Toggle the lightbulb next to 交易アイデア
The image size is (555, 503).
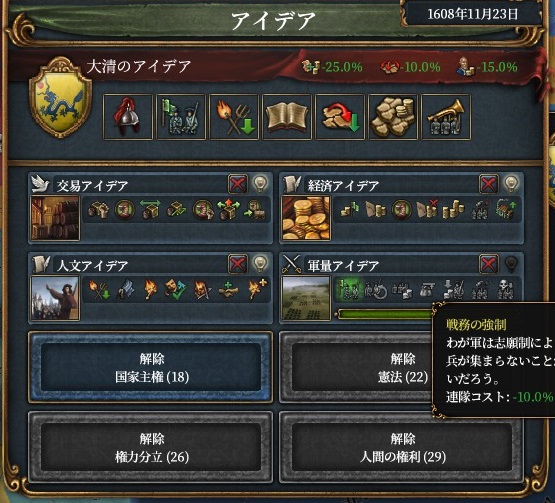click(x=260, y=184)
